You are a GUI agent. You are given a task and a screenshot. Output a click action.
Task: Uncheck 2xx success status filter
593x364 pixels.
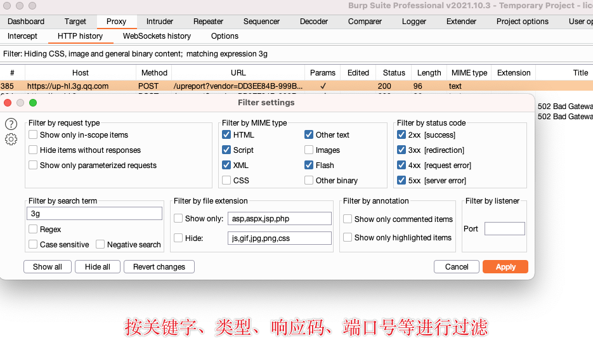click(401, 135)
